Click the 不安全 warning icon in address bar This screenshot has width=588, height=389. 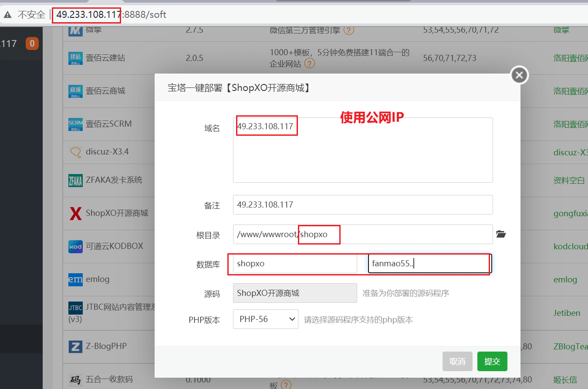[x=7, y=15]
